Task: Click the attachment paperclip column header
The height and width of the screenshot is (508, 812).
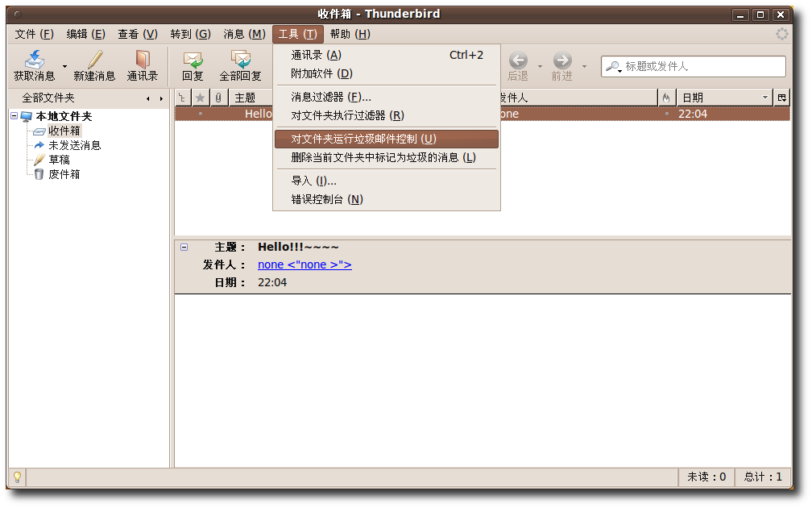Action: (x=218, y=98)
